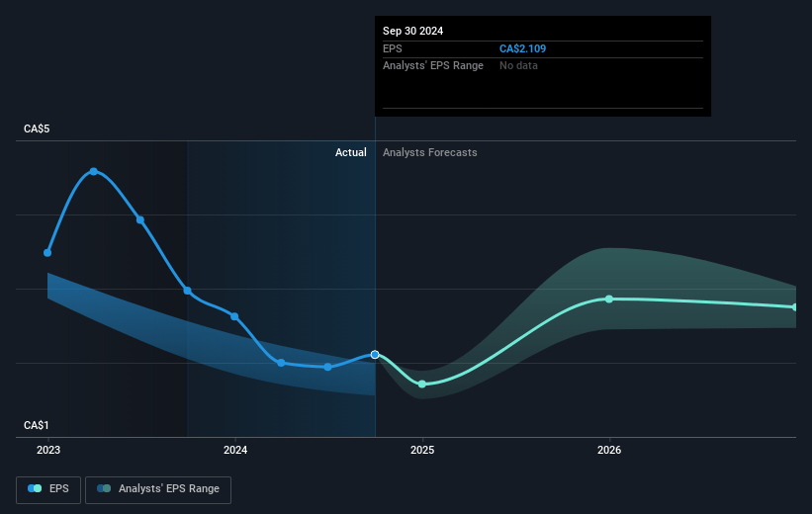Select the EPS data point at late 2023
Image resolution: width=812 pixels, height=514 pixels.
pyautogui.click(x=188, y=291)
